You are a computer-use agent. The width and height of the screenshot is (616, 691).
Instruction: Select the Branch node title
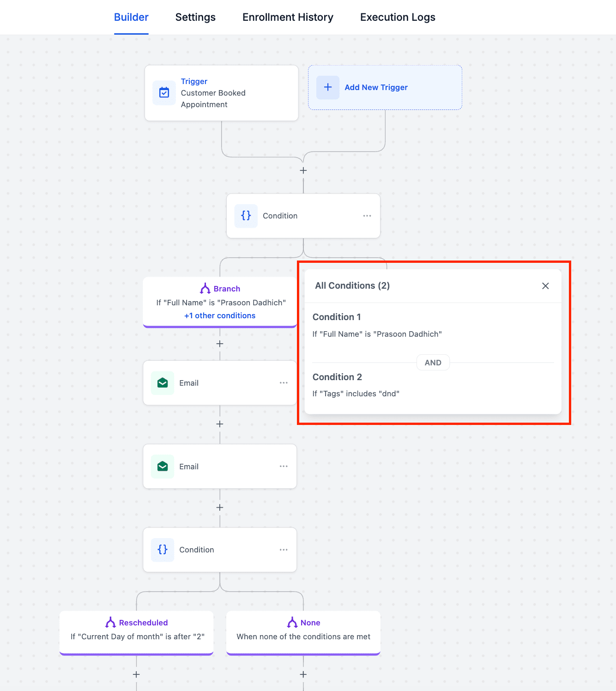(227, 289)
